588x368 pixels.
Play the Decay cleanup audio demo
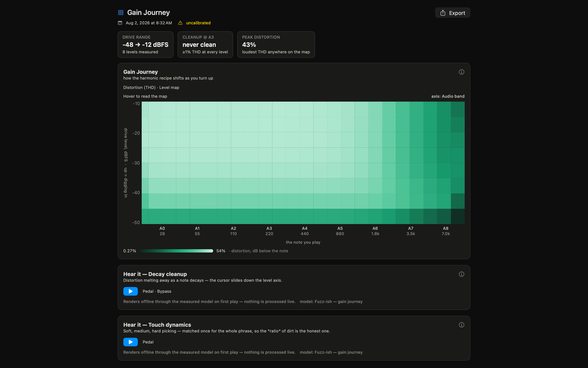point(130,291)
